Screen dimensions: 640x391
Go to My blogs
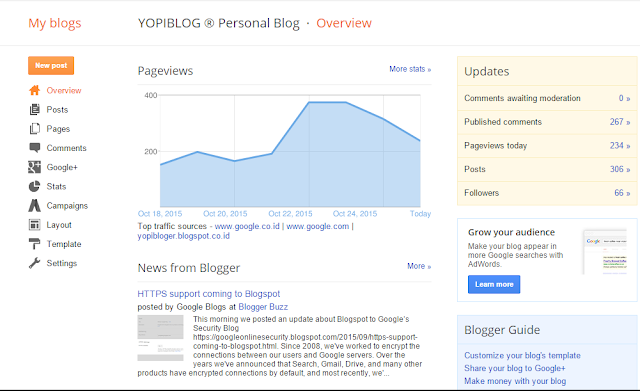pos(55,23)
